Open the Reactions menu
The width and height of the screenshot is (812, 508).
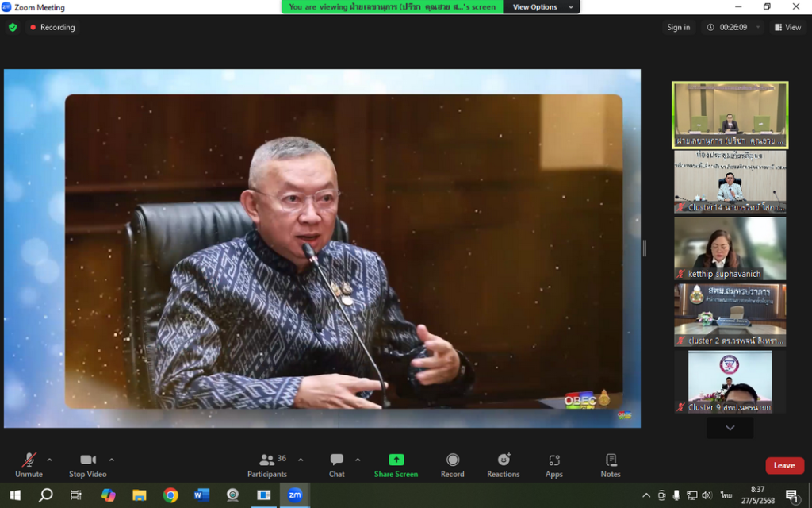[504, 464]
